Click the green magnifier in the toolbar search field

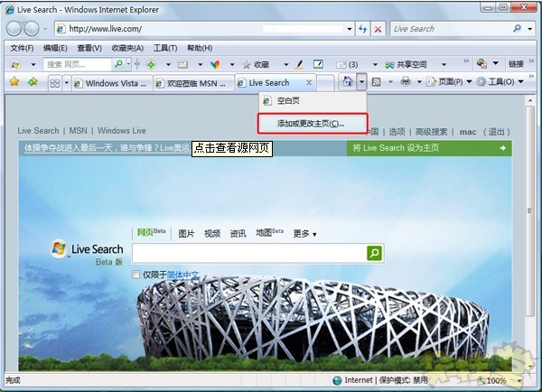pos(118,64)
